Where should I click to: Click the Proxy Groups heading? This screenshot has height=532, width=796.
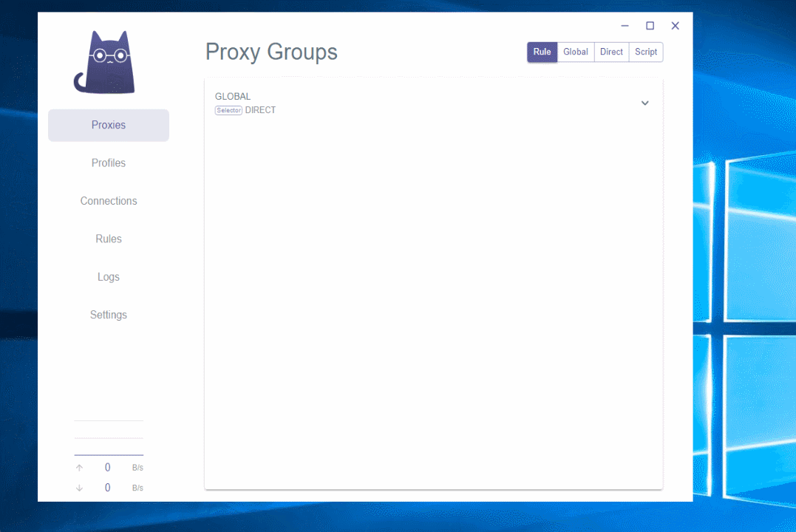tap(271, 52)
